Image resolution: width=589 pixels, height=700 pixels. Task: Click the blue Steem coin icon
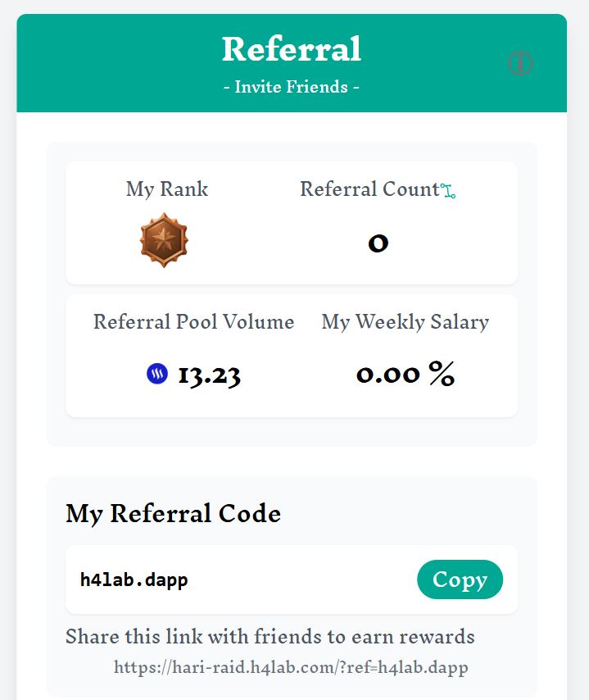[x=157, y=374]
